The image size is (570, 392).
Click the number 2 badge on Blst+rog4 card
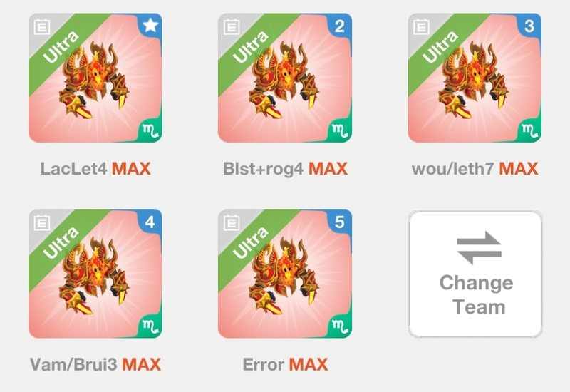[x=340, y=26]
